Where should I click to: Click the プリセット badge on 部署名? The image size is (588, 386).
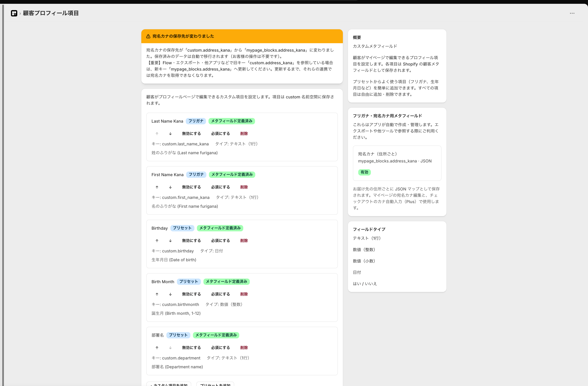pos(178,335)
